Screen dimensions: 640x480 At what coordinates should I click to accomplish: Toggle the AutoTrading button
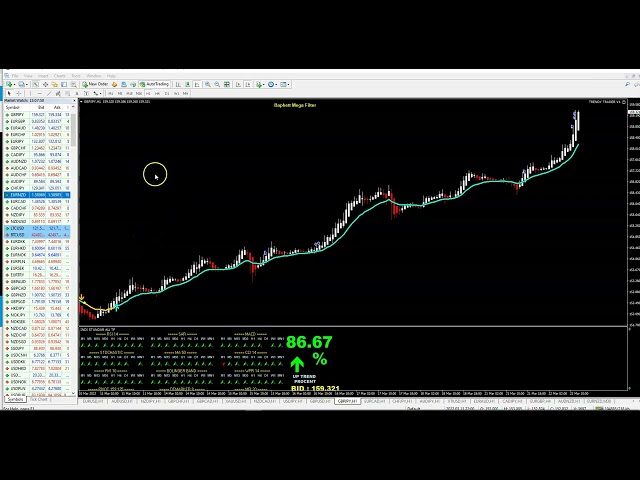(156, 85)
